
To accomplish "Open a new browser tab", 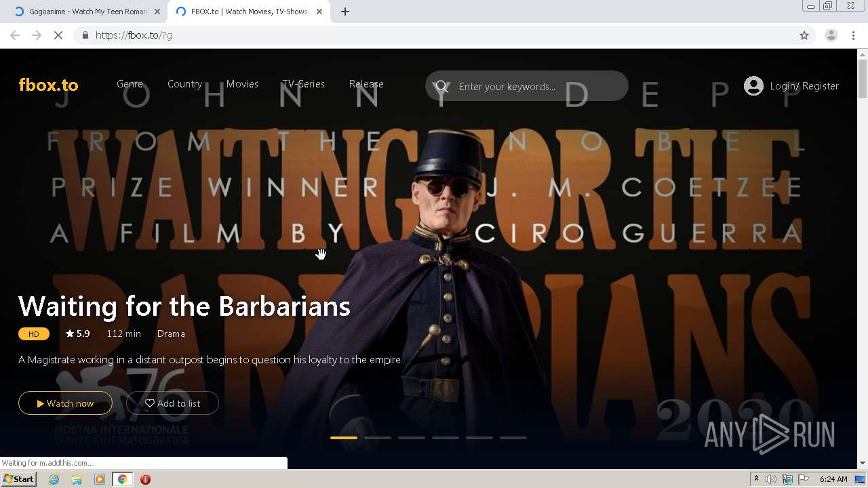I will click(x=345, y=12).
